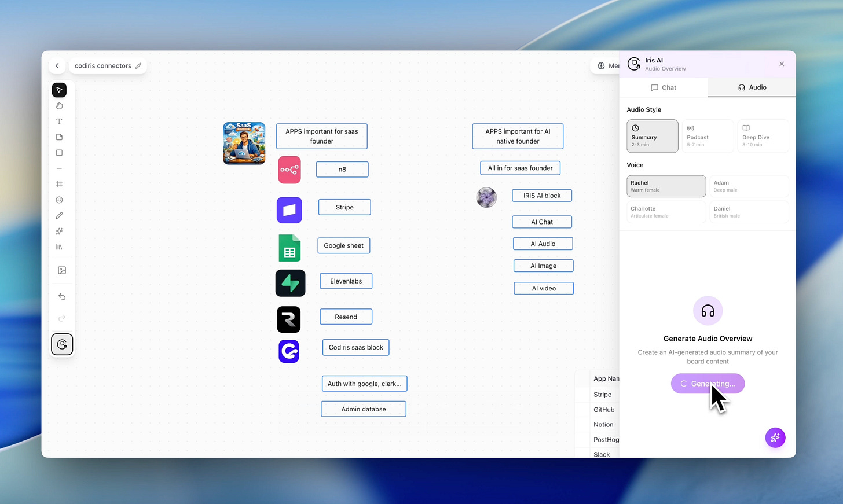This screenshot has width=843, height=504.
Task: Click the SaaS founder illustration image
Action: tap(244, 144)
